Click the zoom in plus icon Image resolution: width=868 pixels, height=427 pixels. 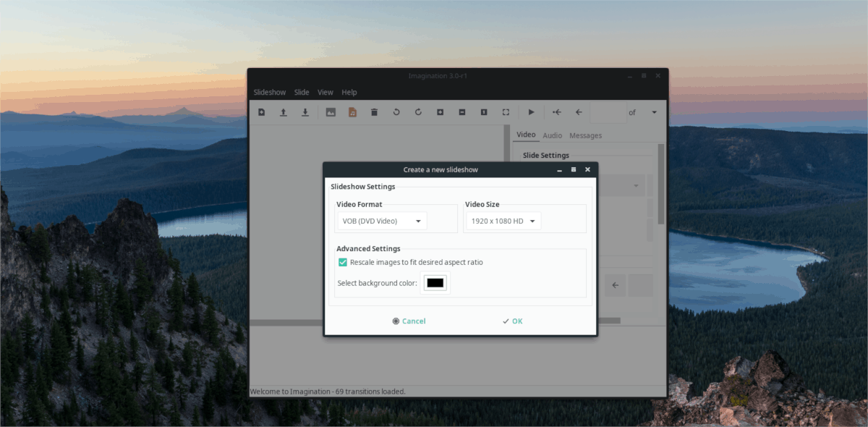[440, 112]
